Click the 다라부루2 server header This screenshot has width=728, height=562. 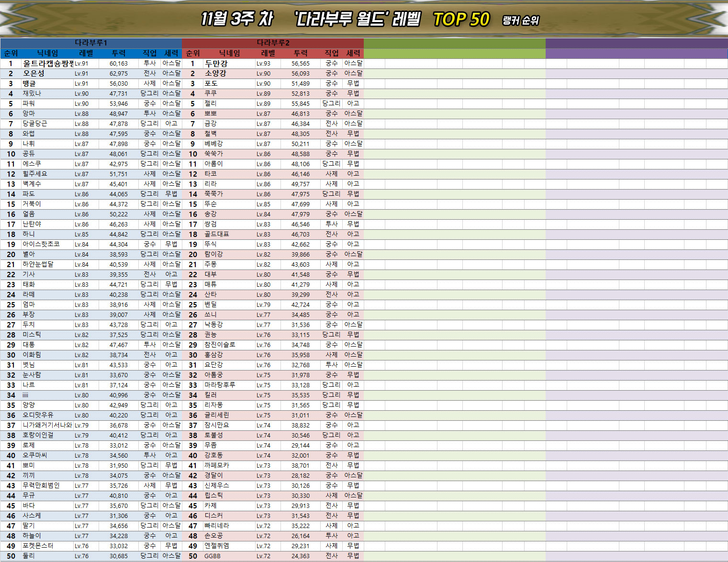(273, 43)
